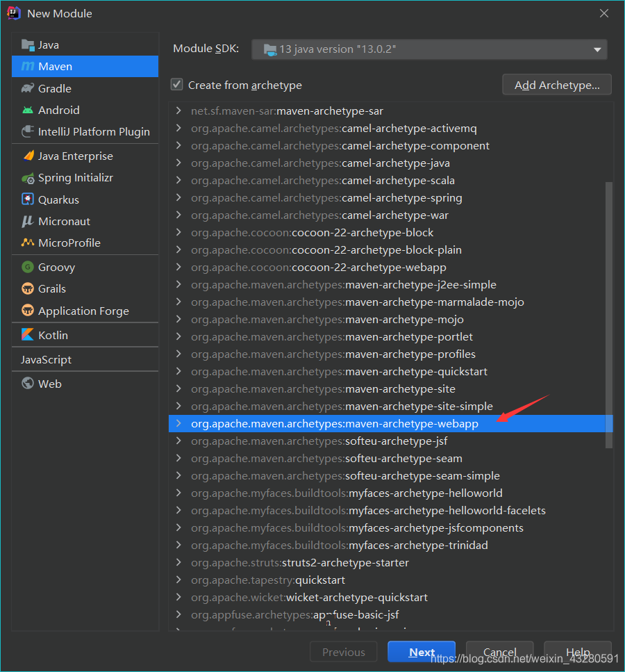Select Micronaut entry
The height and width of the screenshot is (672, 625).
[x=85, y=221]
